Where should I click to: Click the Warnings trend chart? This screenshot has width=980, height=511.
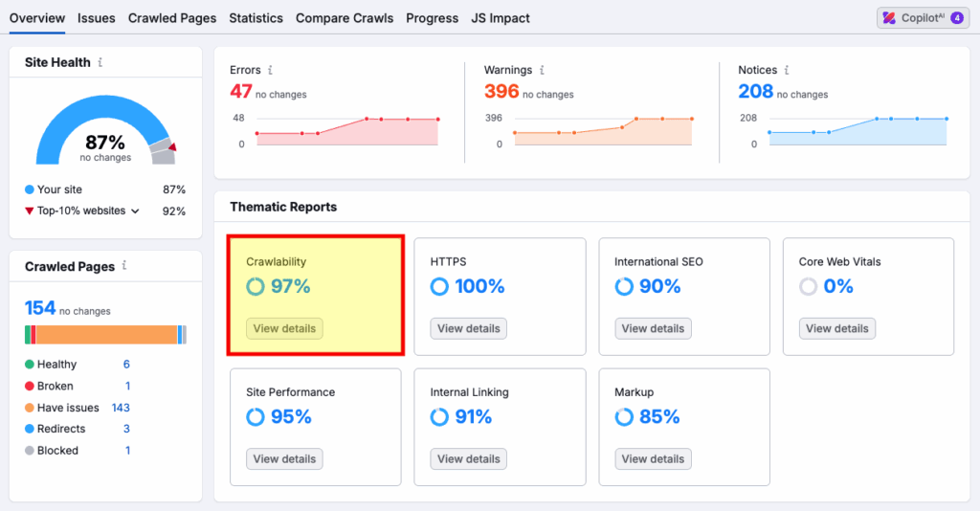(603, 131)
